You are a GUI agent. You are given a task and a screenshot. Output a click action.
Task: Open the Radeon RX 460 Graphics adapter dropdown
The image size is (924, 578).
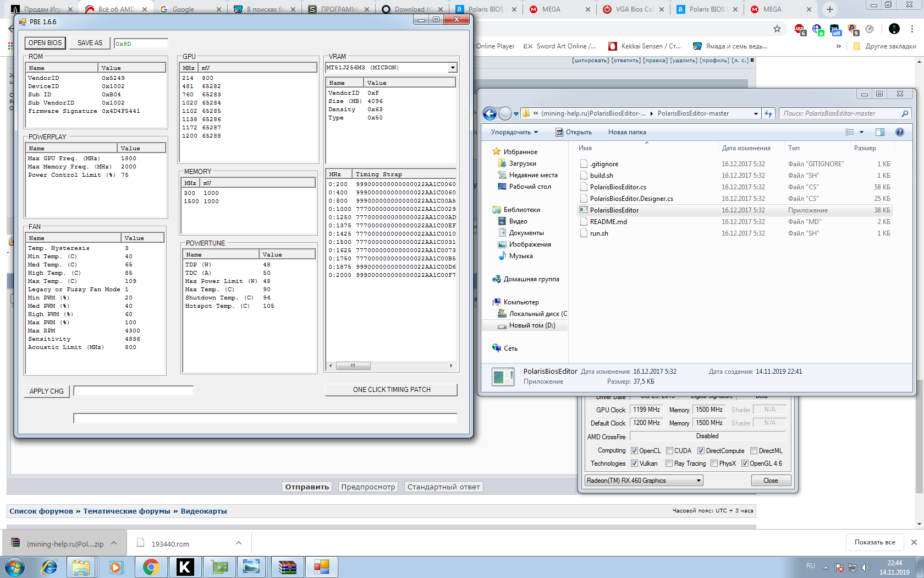[698, 481]
